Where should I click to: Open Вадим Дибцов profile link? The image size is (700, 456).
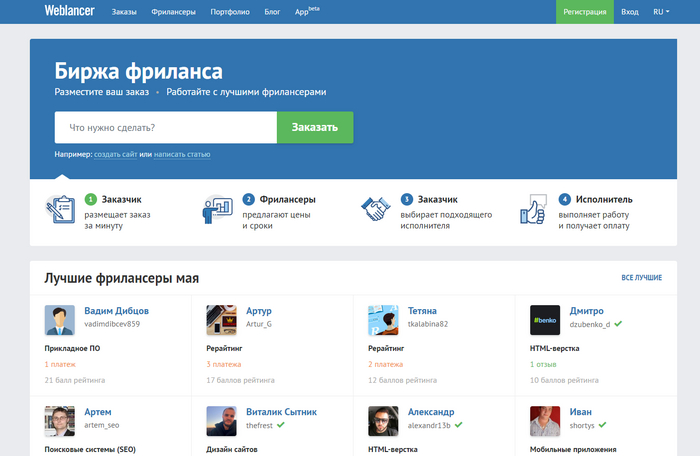click(x=117, y=311)
